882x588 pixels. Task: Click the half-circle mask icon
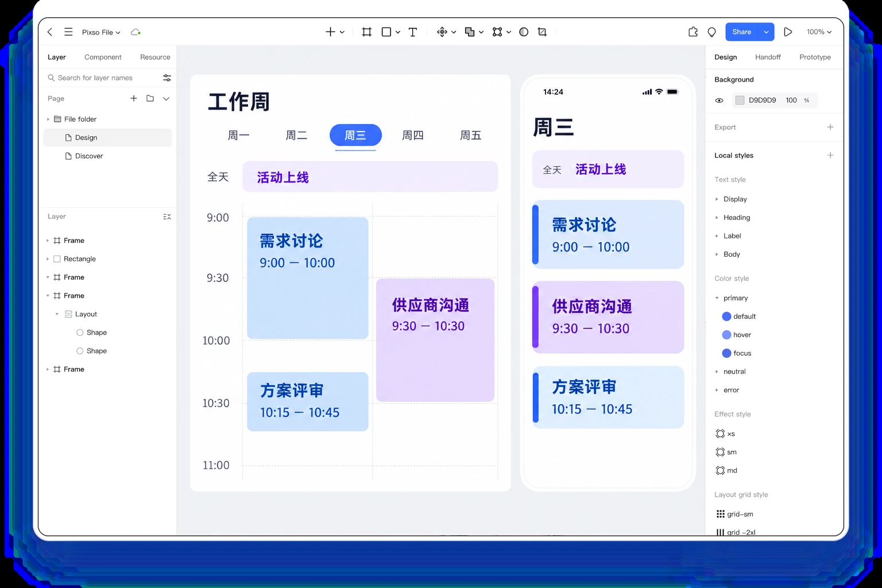point(524,32)
